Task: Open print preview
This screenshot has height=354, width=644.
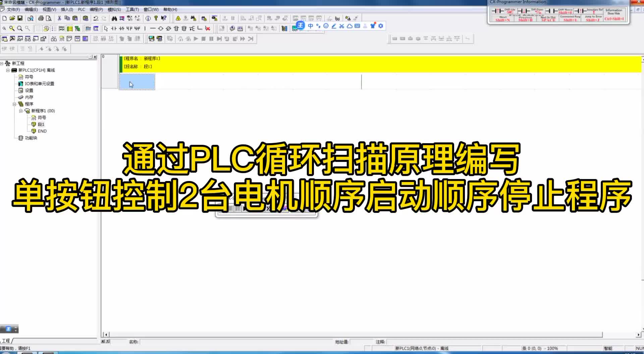Action: click(x=49, y=18)
